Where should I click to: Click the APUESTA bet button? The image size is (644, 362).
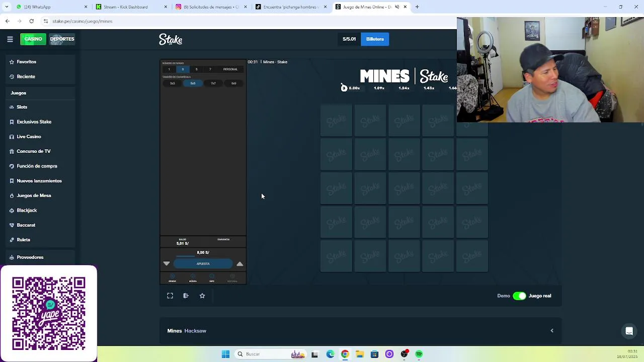(203, 263)
